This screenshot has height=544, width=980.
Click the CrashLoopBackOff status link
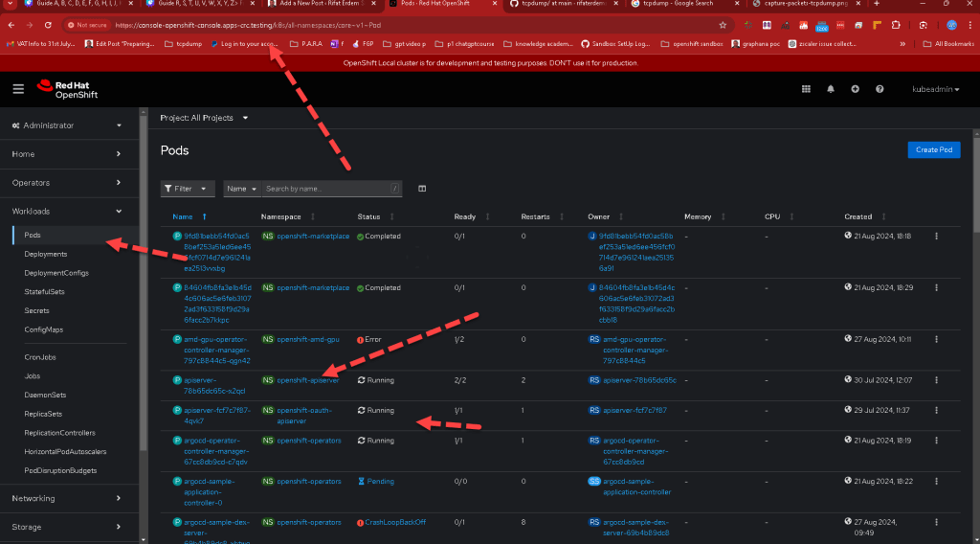pos(395,523)
